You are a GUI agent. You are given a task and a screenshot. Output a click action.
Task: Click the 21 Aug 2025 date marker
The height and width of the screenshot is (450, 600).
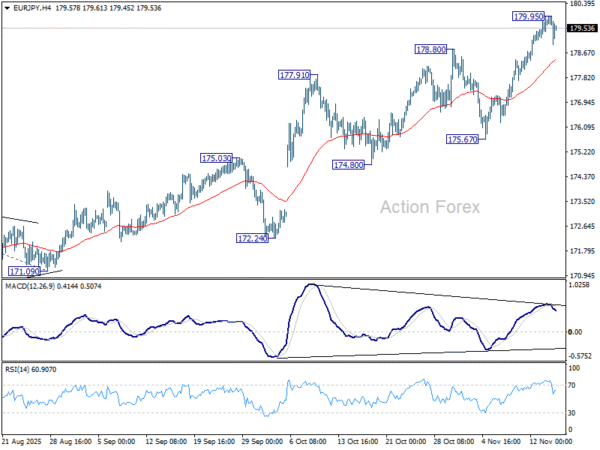point(24,441)
